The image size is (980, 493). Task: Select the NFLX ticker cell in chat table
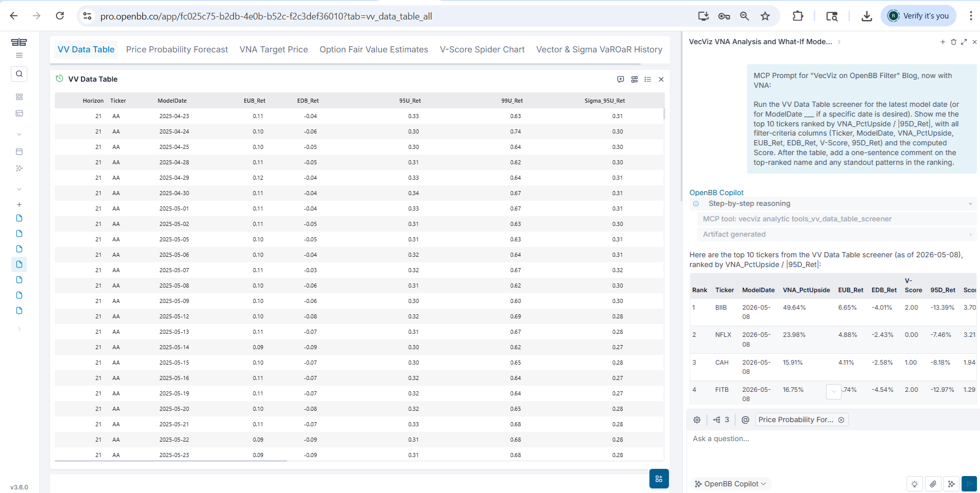723,335
